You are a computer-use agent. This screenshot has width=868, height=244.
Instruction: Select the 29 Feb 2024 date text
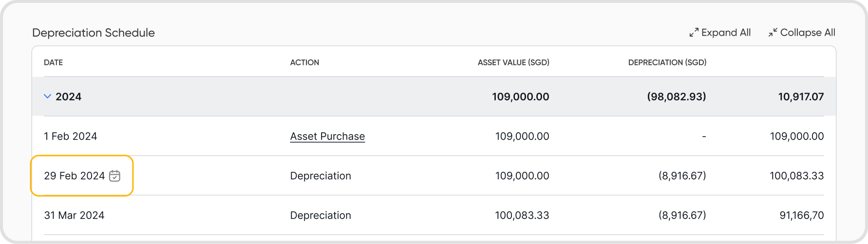tap(74, 176)
